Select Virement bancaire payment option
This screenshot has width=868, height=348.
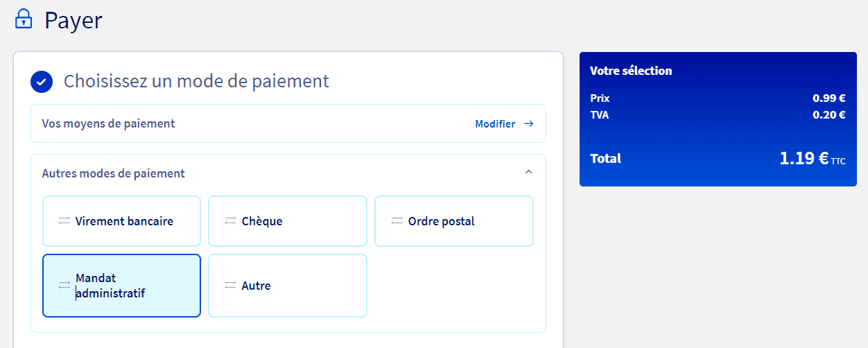click(x=121, y=221)
